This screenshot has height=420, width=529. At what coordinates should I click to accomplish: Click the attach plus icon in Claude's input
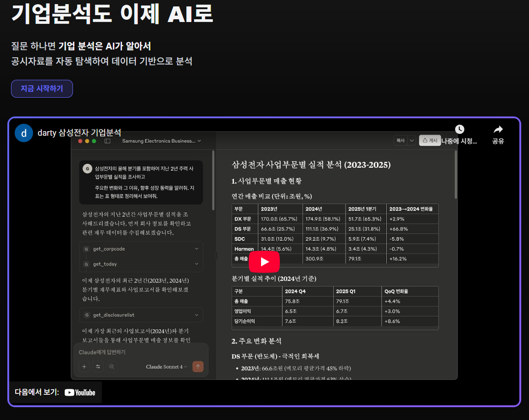tap(84, 366)
